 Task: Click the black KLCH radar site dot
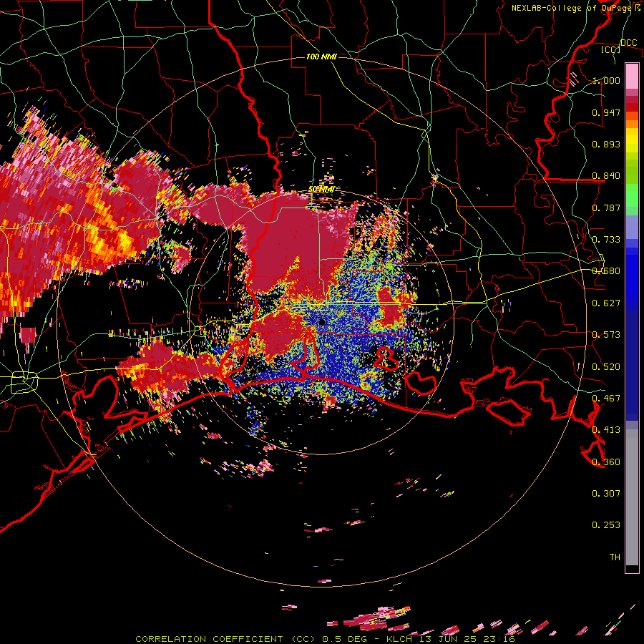click(321, 323)
